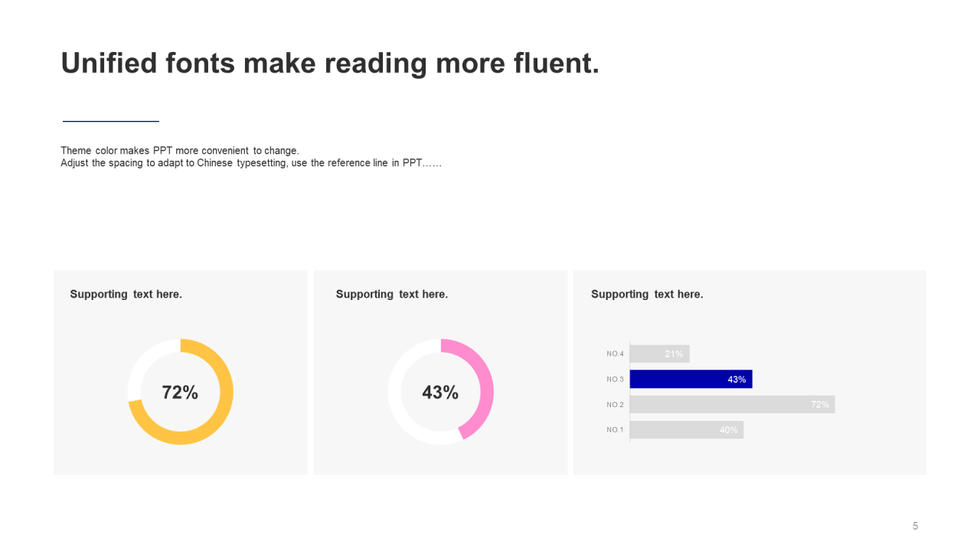Click the NO.4 axis label

click(616, 354)
